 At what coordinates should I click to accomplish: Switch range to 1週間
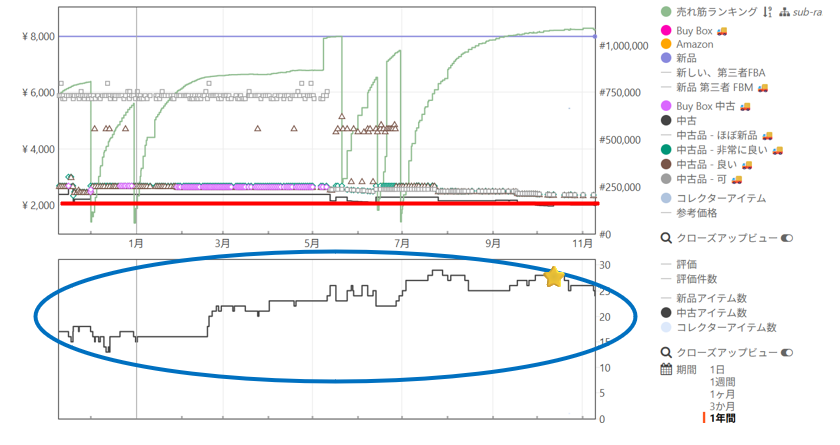pyautogui.click(x=723, y=382)
